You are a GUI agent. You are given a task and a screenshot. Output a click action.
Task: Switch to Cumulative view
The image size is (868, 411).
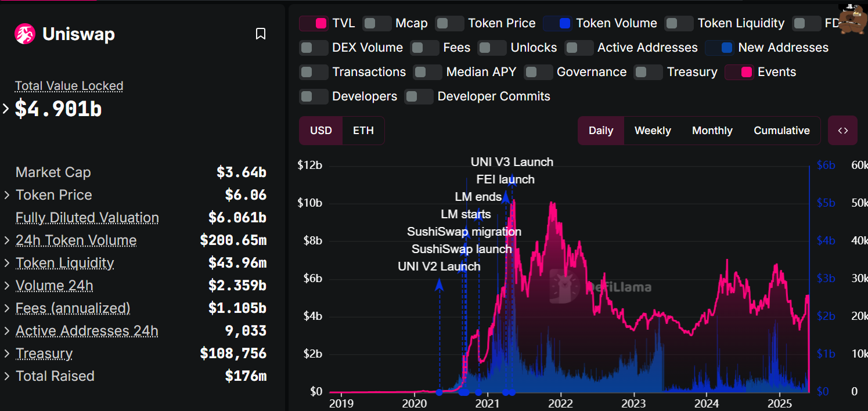pos(781,131)
